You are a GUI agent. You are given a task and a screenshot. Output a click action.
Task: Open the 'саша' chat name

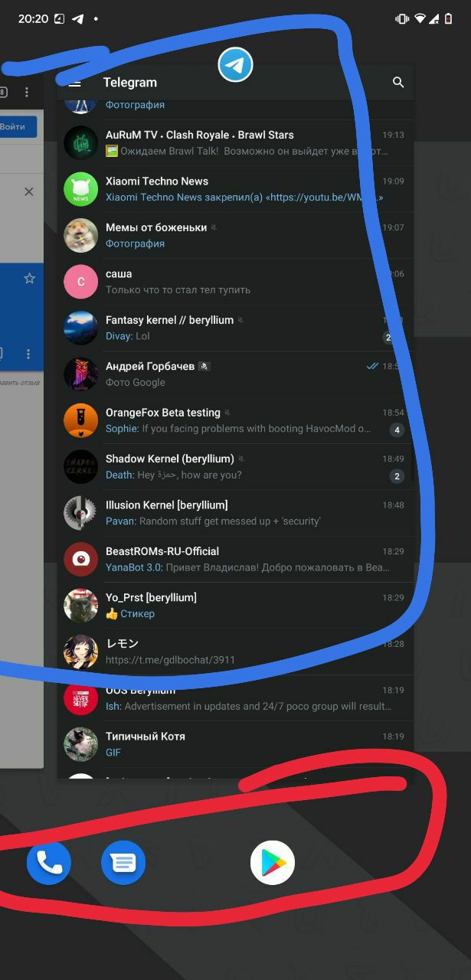click(119, 273)
